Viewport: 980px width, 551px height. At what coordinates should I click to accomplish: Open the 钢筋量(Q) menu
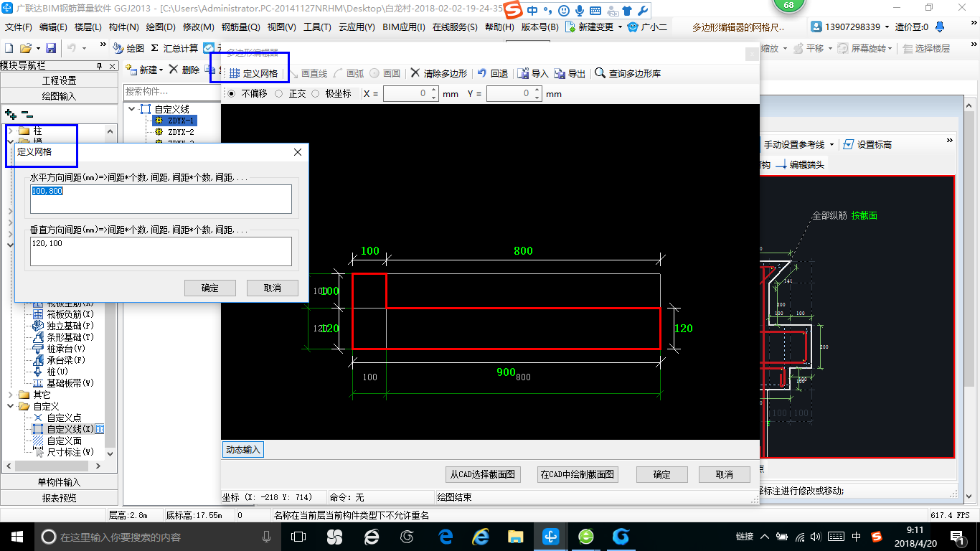coord(240,27)
